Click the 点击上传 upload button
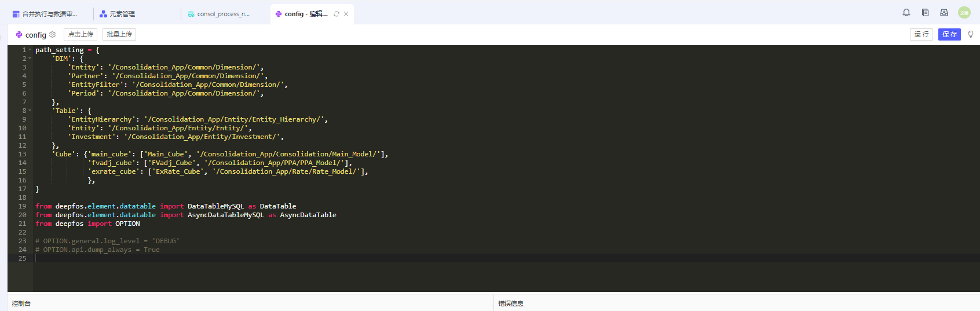The image size is (980, 311). 81,35
